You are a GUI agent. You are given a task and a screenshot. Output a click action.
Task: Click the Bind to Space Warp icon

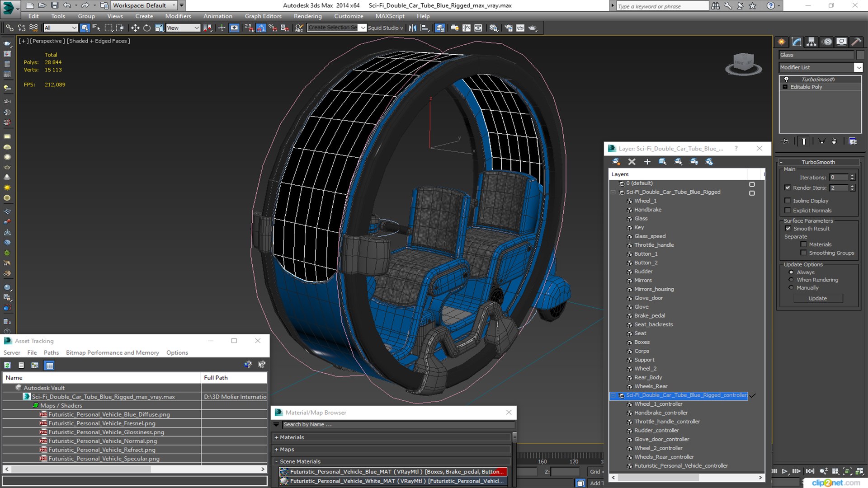click(x=33, y=28)
